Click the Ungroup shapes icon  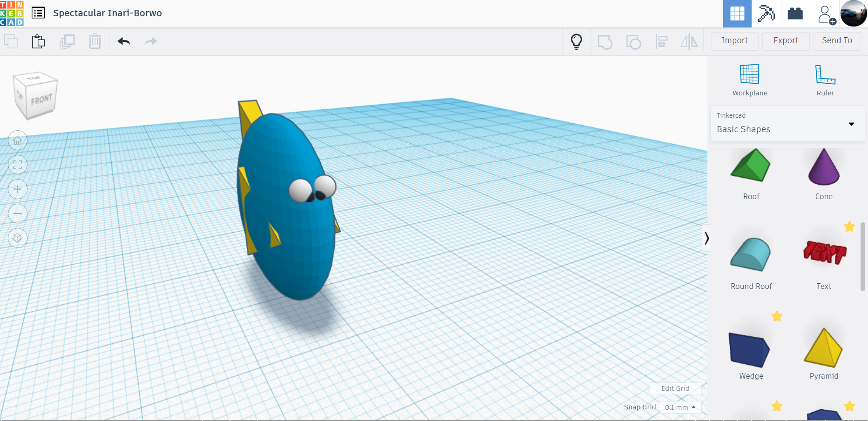click(x=633, y=42)
